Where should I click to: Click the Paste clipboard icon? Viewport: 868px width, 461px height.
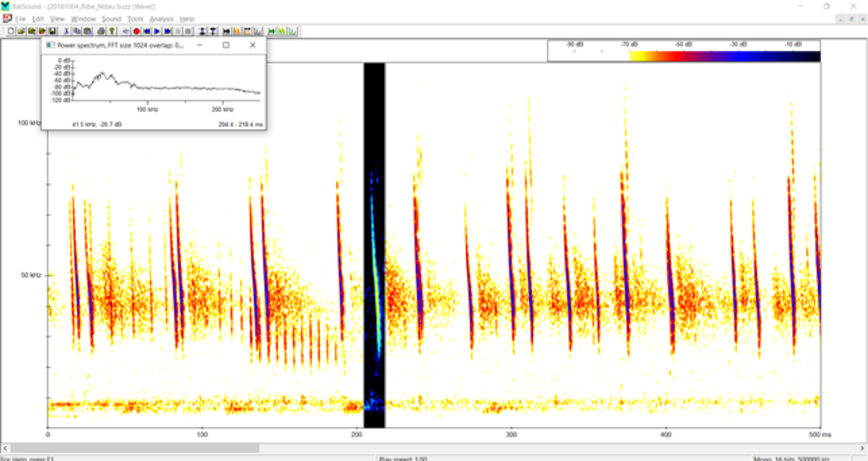tap(87, 32)
